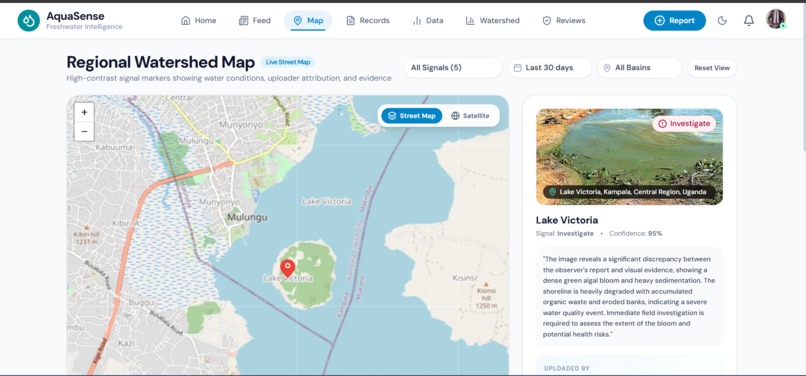Click the UPLOADED BY section header
The height and width of the screenshot is (376, 806).
[566, 368]
